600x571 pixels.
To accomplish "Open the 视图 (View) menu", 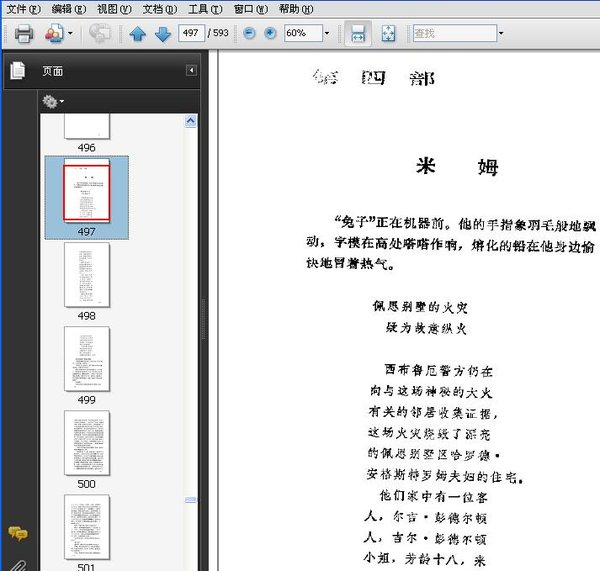I will click(114, 9).
